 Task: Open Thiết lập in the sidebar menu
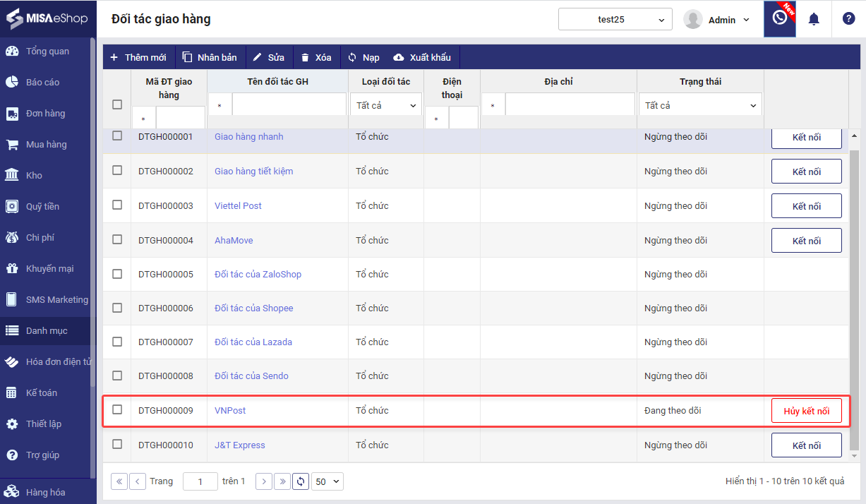pyautogui.click(x=44, y=424)
